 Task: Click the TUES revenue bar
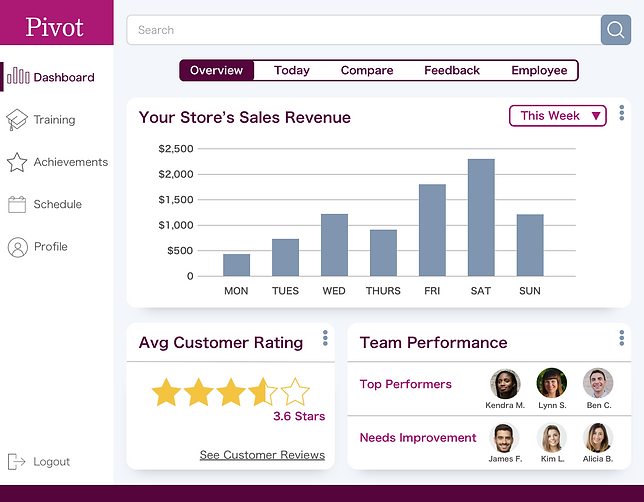coord(285,258)
